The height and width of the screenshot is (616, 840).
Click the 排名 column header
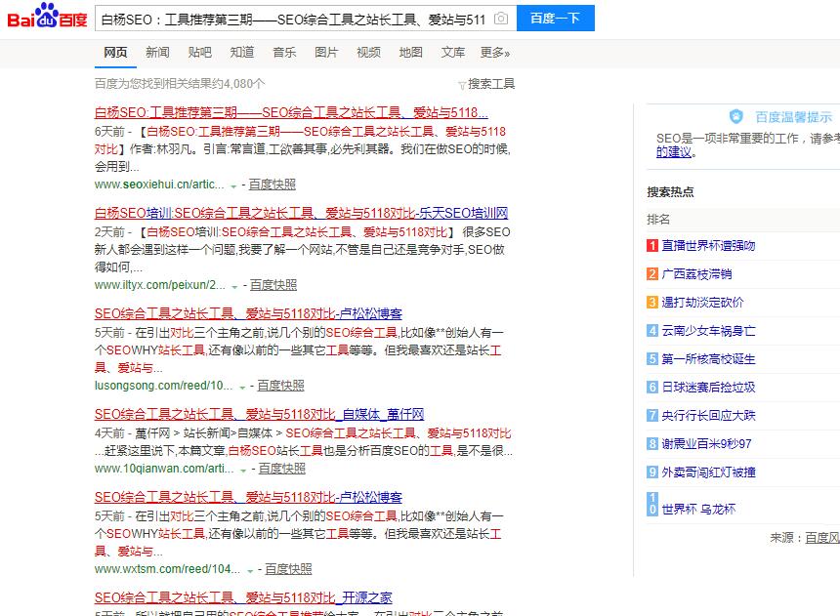(658, 220)
